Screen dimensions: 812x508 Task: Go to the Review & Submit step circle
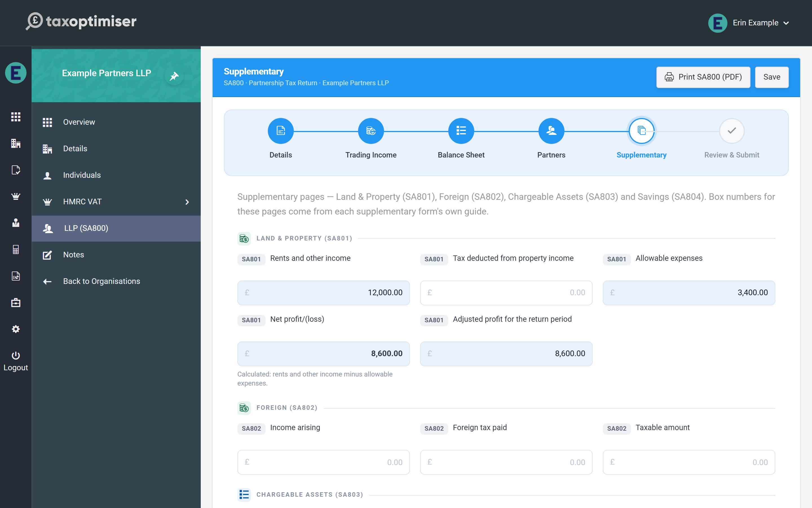pos(732,131)
